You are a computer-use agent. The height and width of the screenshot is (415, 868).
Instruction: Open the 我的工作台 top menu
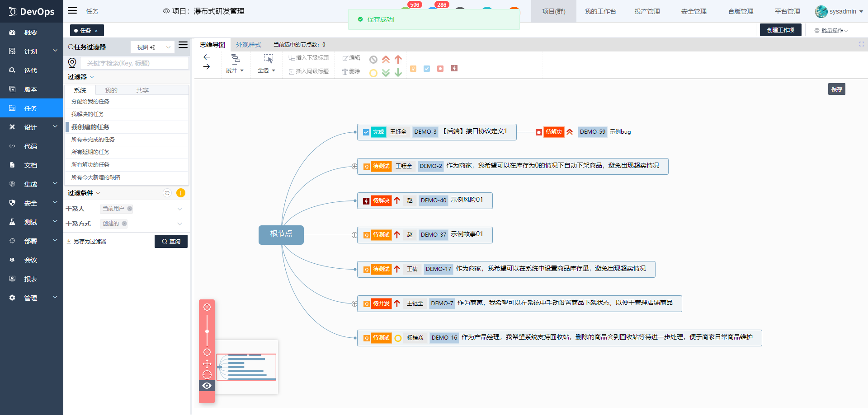(600, 11)
